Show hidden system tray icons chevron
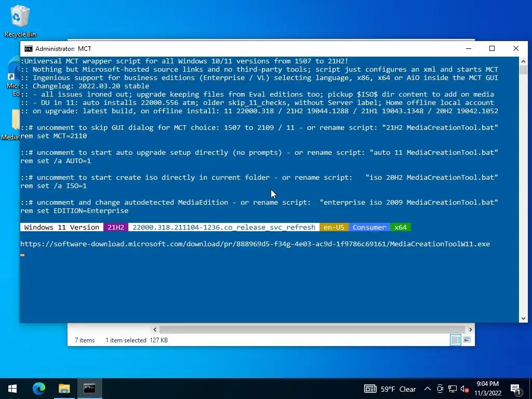This screenshot has height=399, width=532. pos(428,389)
